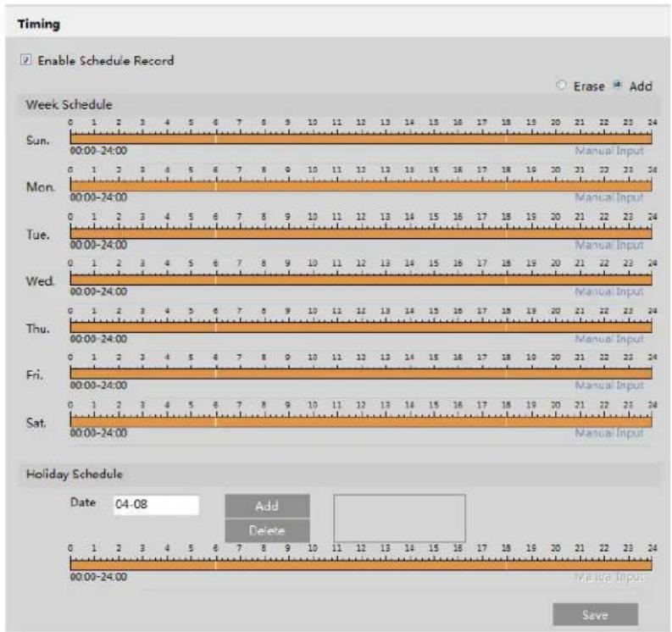Open Manual Input for Saturday
The width and height of the screenshot is (672, 632).
(609, 433)
